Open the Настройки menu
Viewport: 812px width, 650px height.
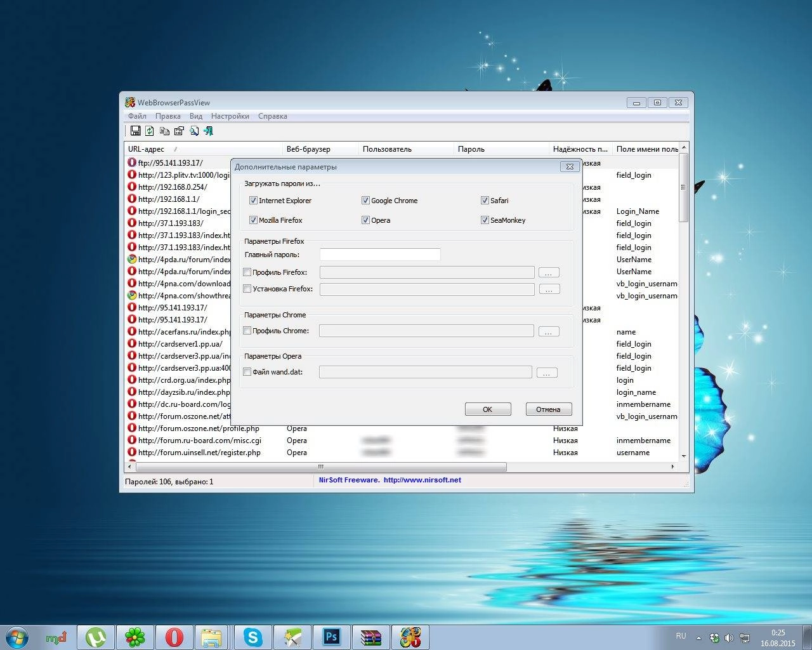[230, 116]
